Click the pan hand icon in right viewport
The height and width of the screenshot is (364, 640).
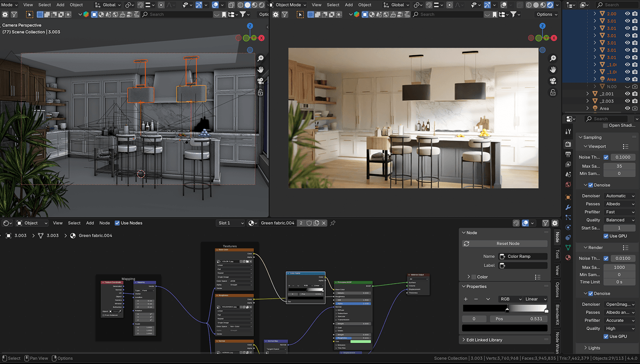[553, 70]
